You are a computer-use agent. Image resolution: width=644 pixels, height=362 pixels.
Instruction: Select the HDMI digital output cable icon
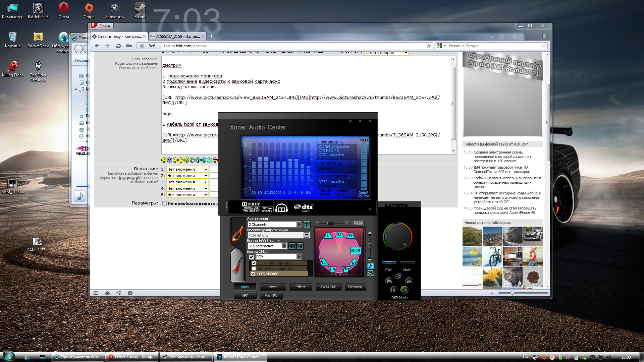(237, 234)
